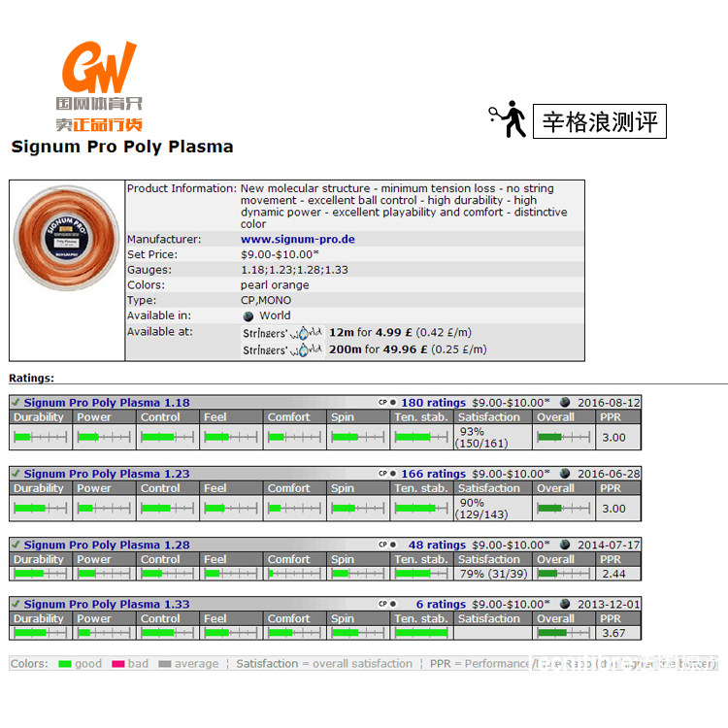Click the Satisfaction header in the 1.18 table

pos(493,417)
